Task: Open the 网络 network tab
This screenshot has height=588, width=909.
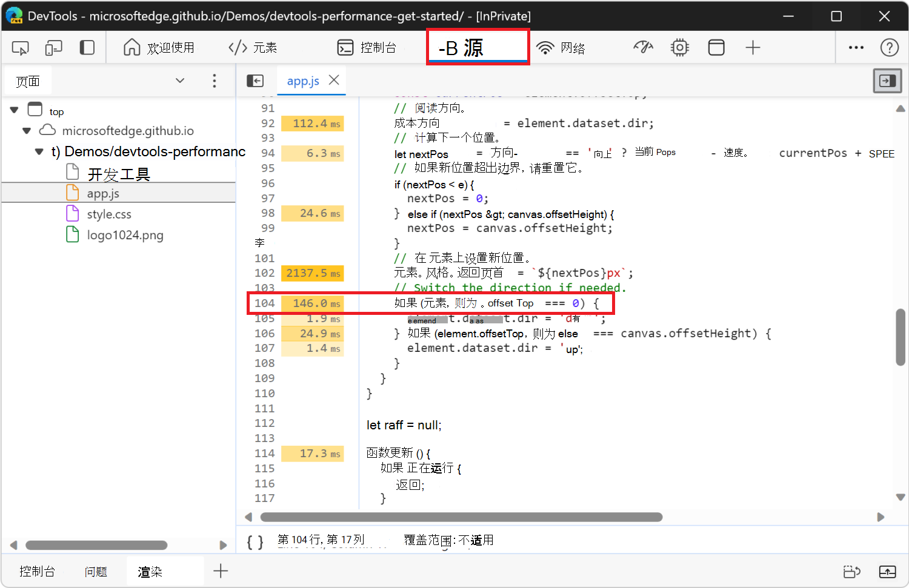Action: point(561,48)
